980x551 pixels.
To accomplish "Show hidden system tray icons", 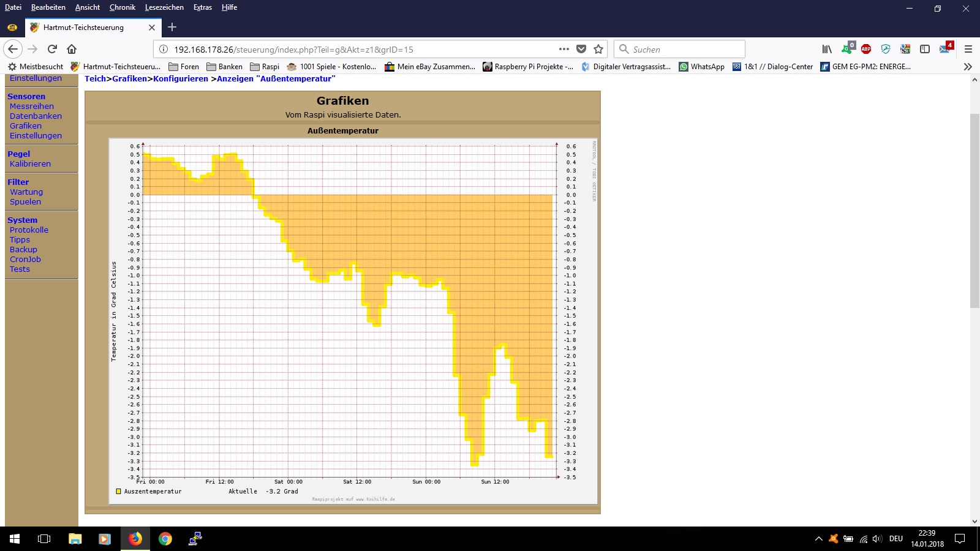I will pos(818,539).
